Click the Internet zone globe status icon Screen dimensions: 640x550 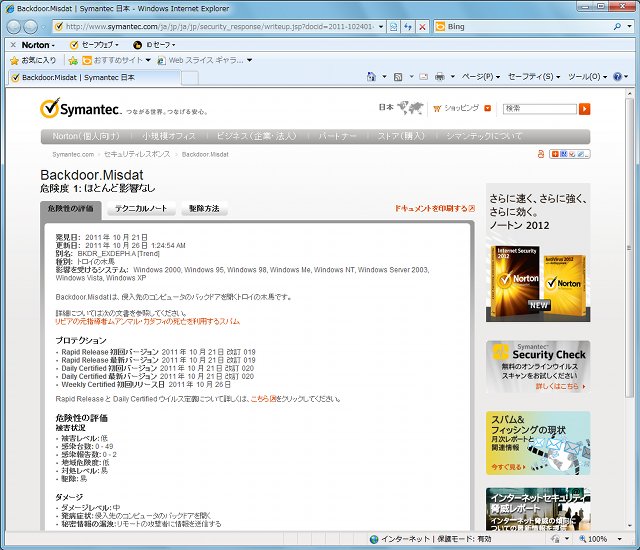point(374,539)
